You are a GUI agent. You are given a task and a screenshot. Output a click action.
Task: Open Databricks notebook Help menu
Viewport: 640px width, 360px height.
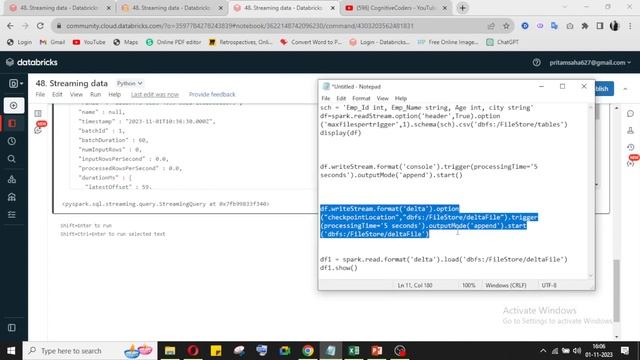point(115,94)
